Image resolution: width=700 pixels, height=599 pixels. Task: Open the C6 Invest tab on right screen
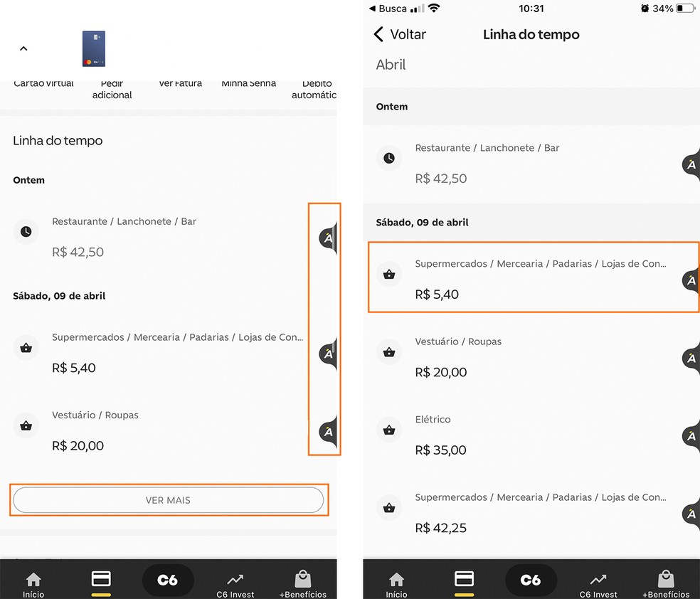(598, 583)
